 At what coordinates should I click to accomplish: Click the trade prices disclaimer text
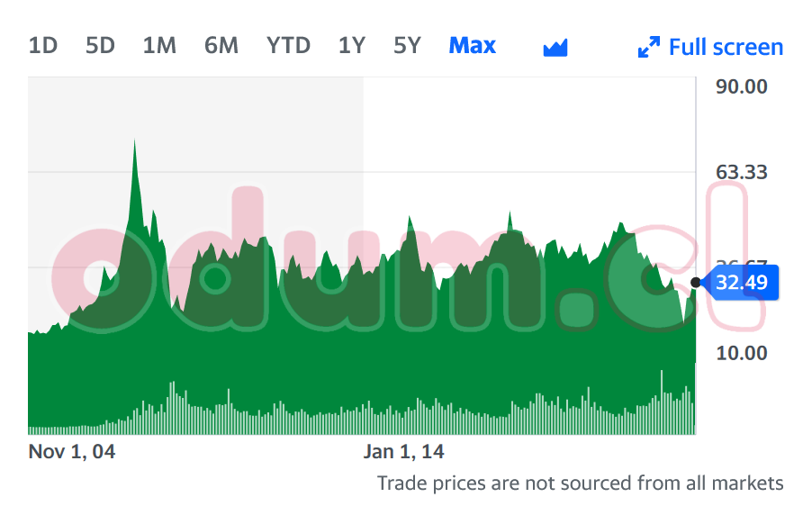(580, 483)
